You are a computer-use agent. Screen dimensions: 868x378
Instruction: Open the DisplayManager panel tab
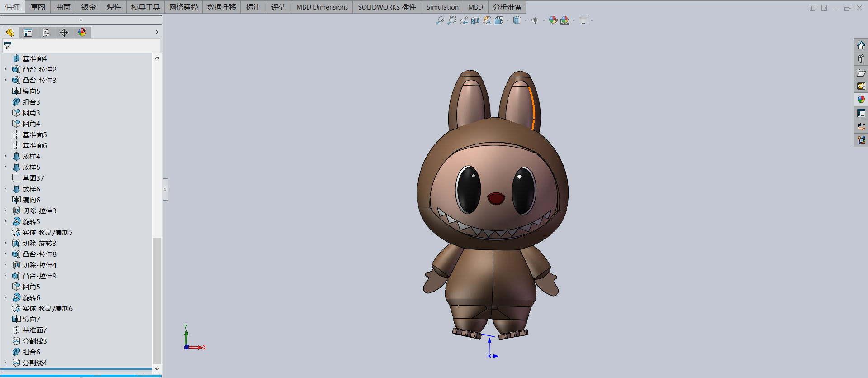tap(82, 33)
